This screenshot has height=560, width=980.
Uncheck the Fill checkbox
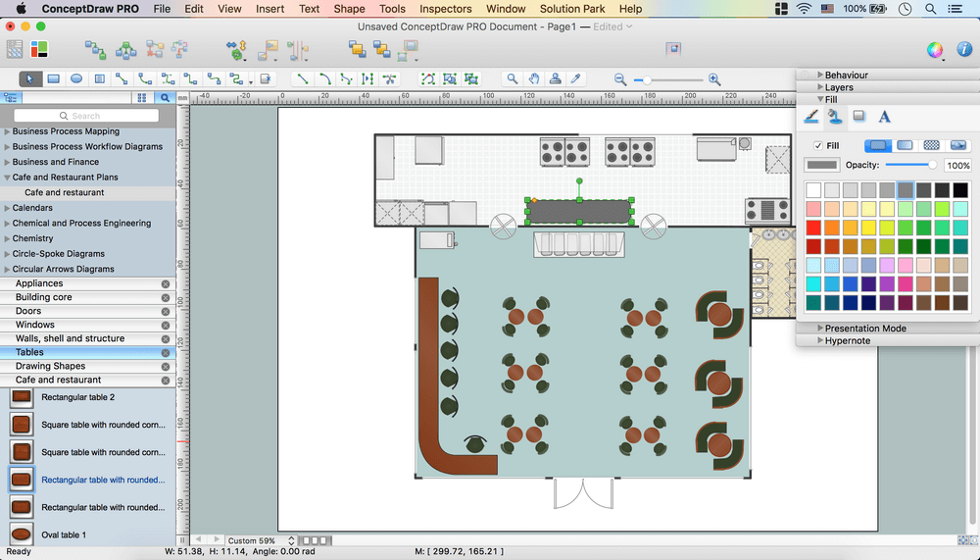point(818,145)
